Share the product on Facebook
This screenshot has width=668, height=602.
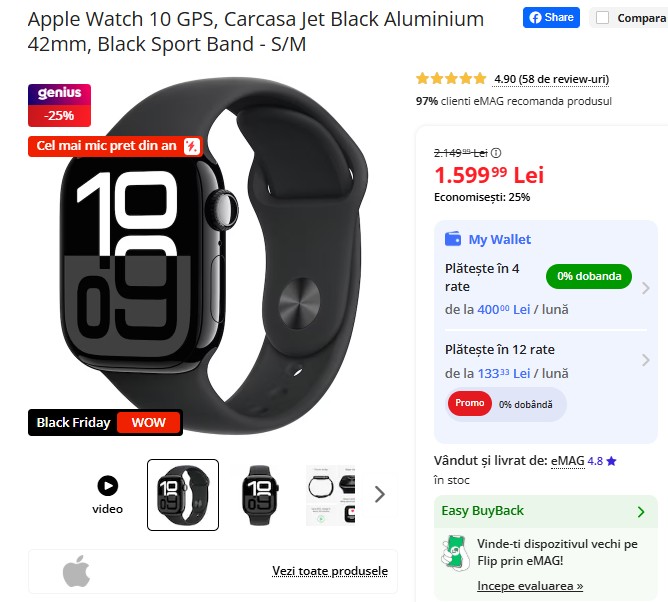click(551, 17)
